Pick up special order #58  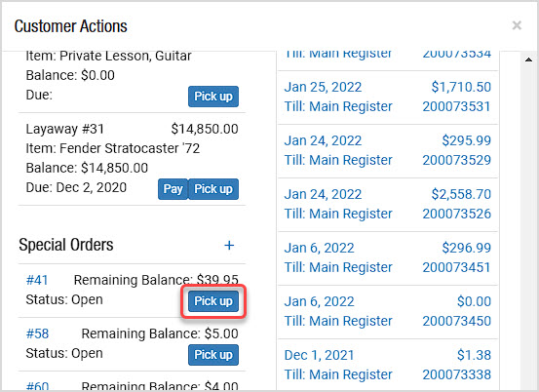[x=213, y=355]
